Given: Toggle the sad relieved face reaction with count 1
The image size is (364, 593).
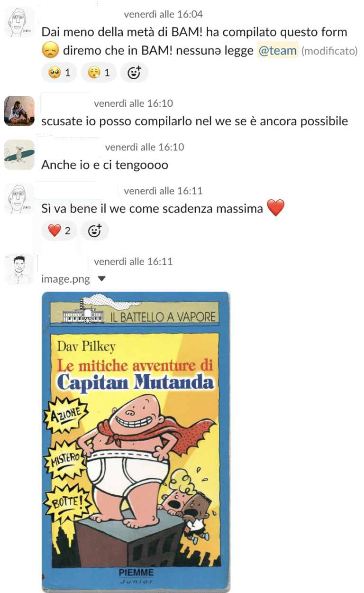Looking at the screenshot, I should [x=99, y=73].
